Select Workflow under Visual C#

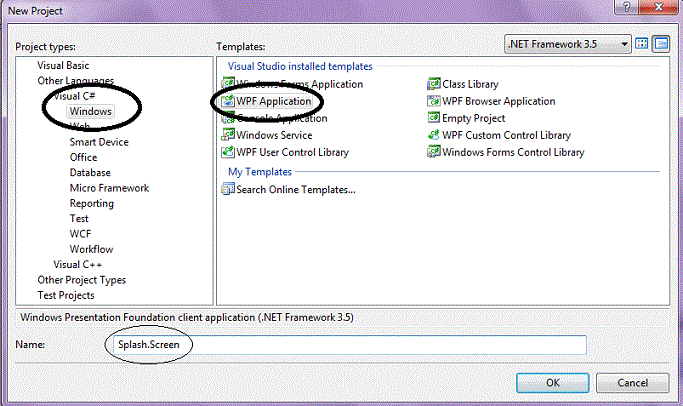tap(91, 249)
